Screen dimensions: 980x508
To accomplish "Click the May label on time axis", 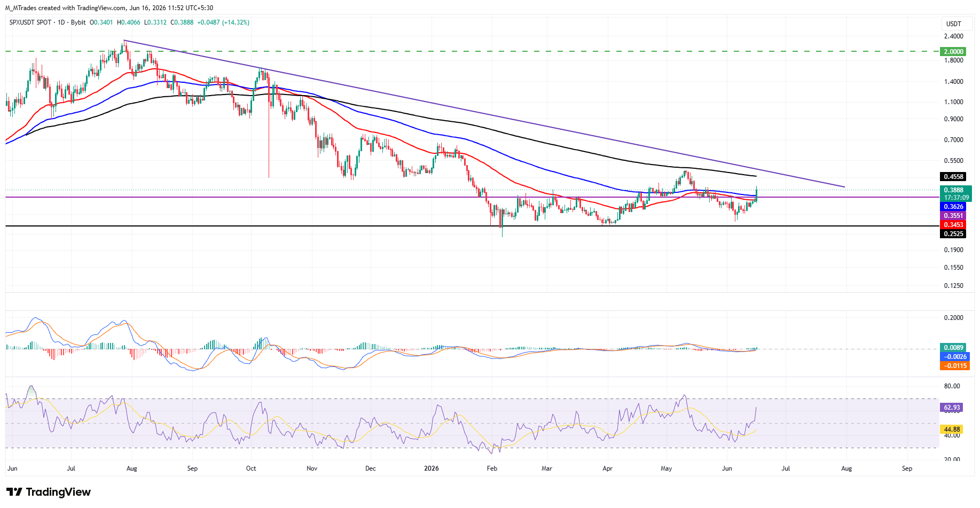I will click(666, 468).
